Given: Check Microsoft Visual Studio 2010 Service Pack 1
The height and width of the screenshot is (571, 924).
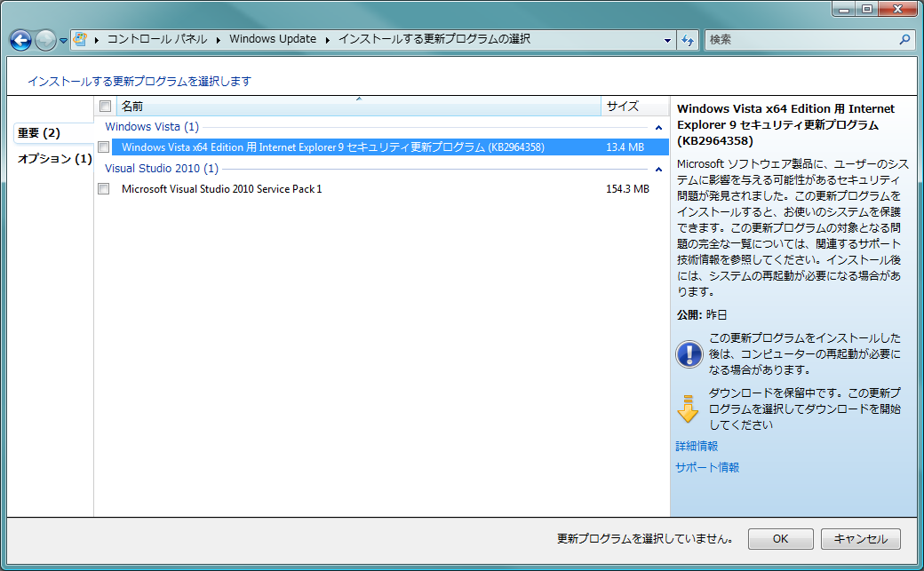Looking at the screenshot, I should click(104, 188).
